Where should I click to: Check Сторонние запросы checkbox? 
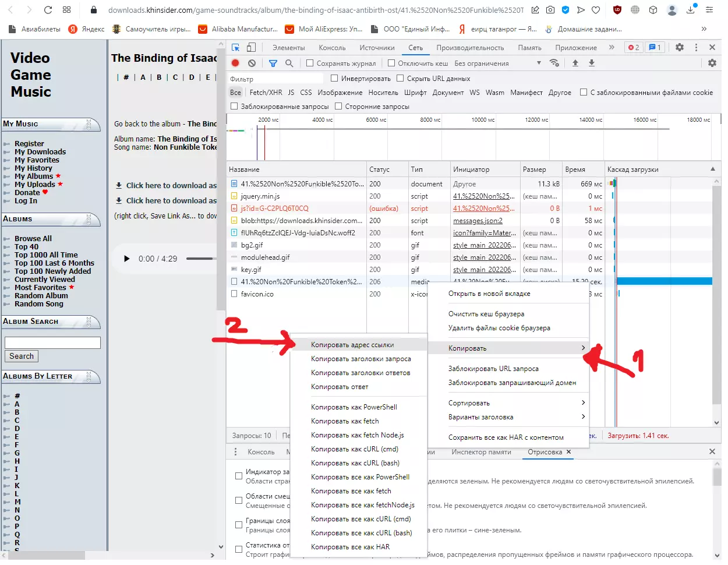coord(338,106)
